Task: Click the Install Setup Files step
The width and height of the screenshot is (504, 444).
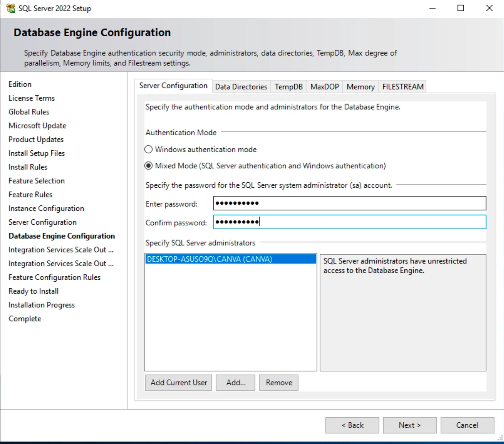Action: point(37,153)
